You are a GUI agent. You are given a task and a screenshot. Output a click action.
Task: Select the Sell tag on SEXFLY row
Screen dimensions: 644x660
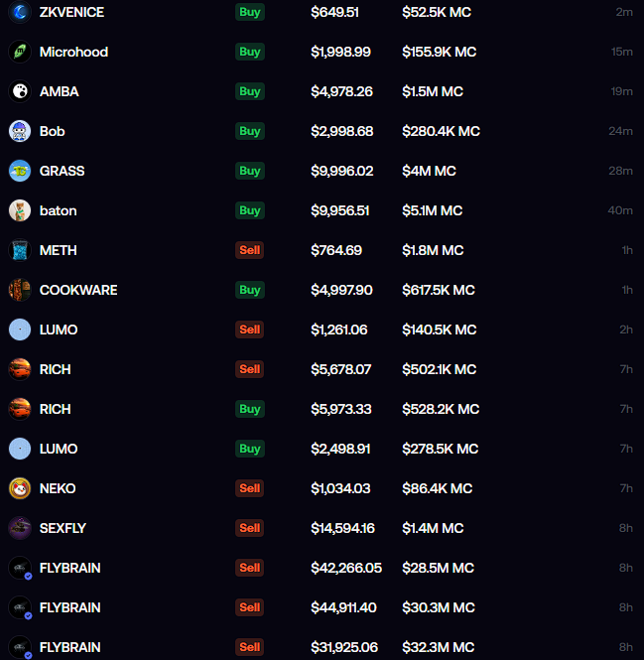250,528
